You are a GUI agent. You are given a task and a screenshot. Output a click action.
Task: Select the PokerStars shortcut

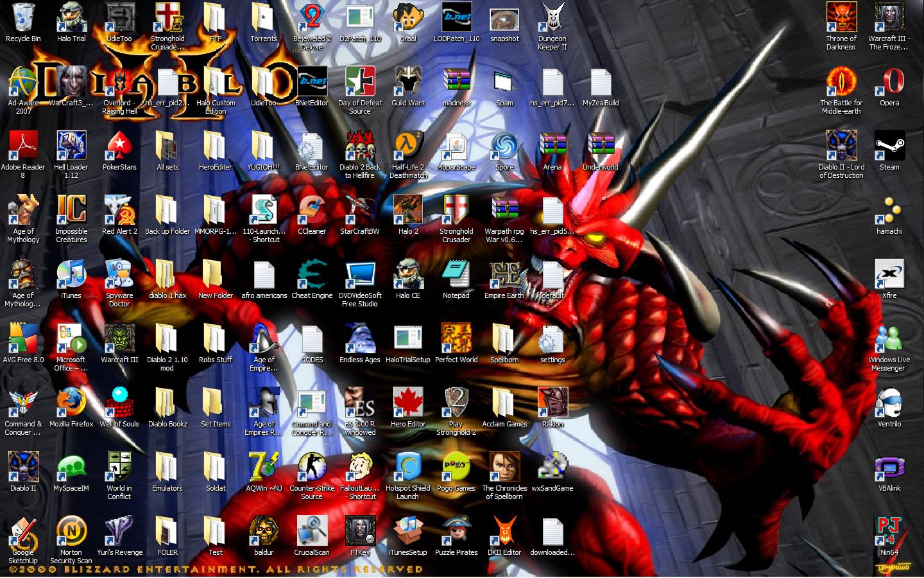pyautogui.click(x=119, y=146)
